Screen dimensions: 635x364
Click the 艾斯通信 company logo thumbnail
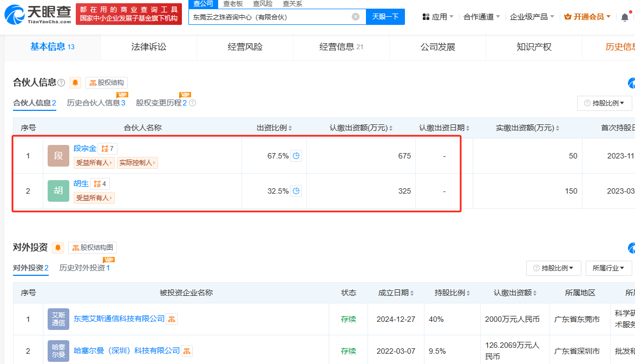pyautogui.click(x=58, y=319)
